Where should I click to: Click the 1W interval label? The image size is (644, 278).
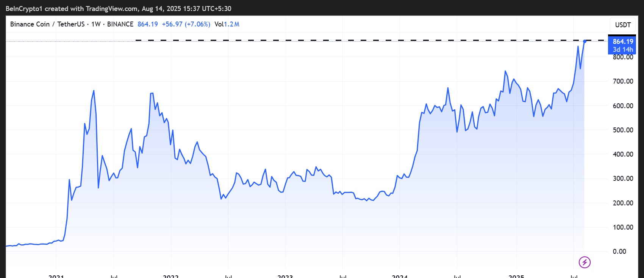[96, 24]
